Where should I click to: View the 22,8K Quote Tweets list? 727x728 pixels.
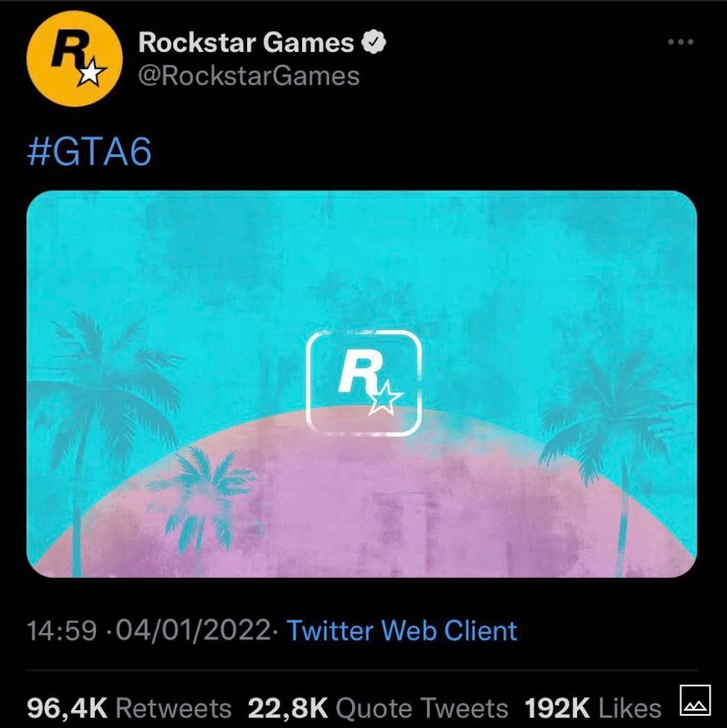[x=378, y=709]
